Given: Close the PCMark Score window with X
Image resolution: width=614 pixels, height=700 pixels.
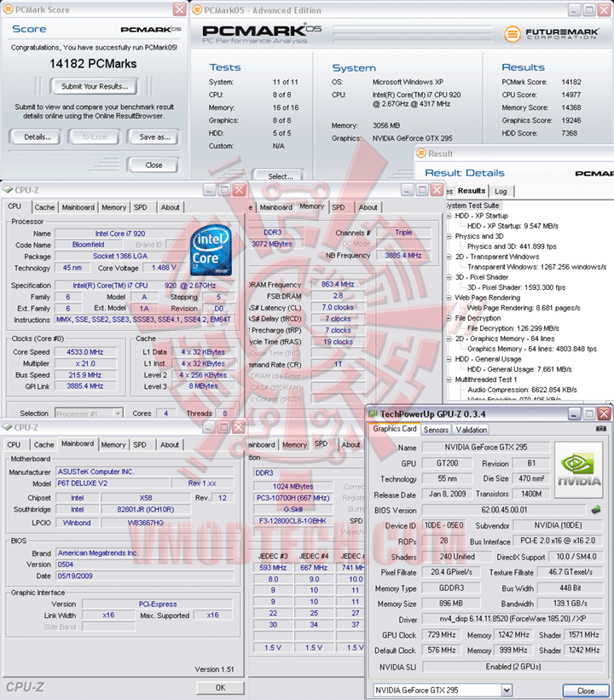Looking at the screenshot, I should (x=180, y=9).
